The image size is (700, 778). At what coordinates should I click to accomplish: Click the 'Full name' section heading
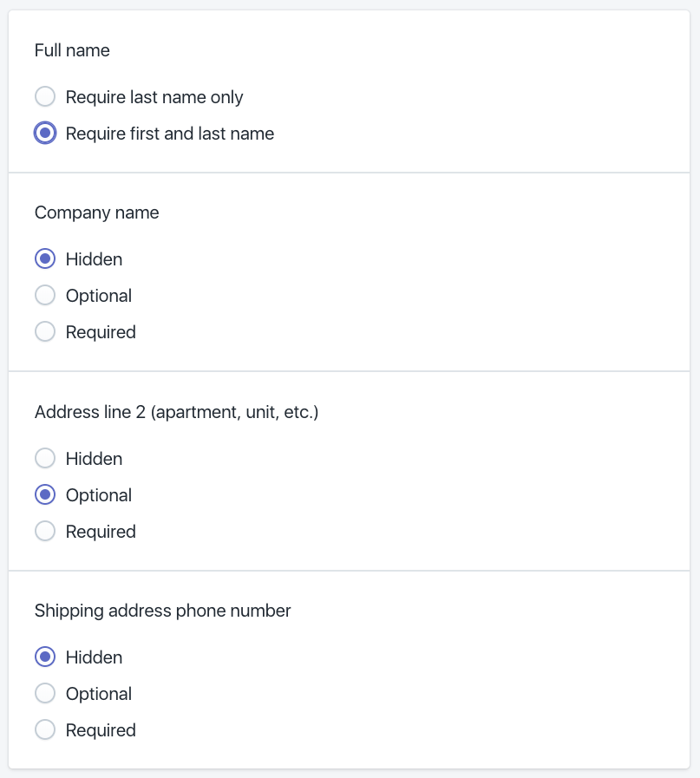(72, 50)
